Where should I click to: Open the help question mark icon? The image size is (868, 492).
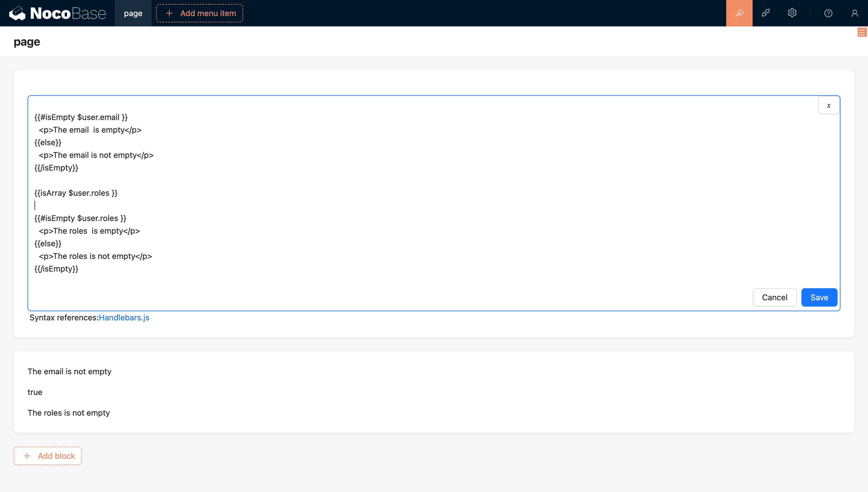[828, 13]
